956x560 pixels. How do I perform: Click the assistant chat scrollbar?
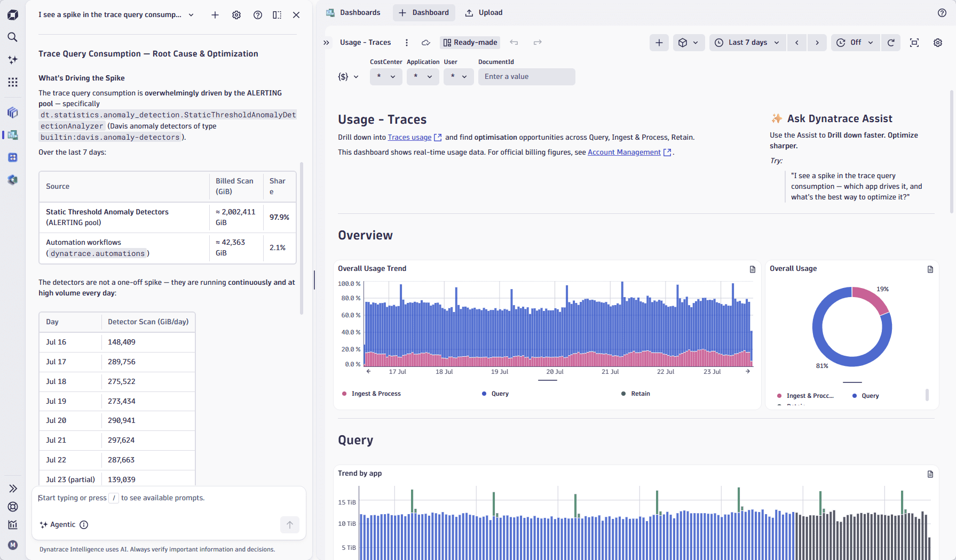tap(302, 238)
